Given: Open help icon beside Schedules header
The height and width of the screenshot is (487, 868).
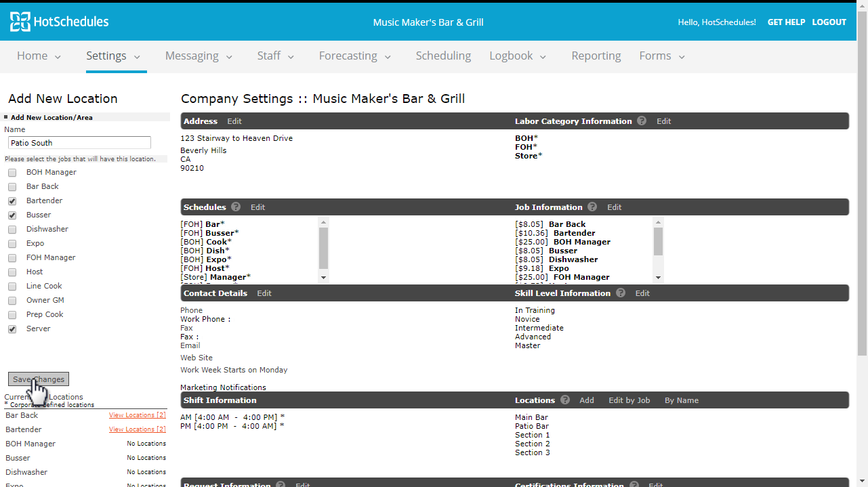Looking at the screenshot, I should coord(236,207).
